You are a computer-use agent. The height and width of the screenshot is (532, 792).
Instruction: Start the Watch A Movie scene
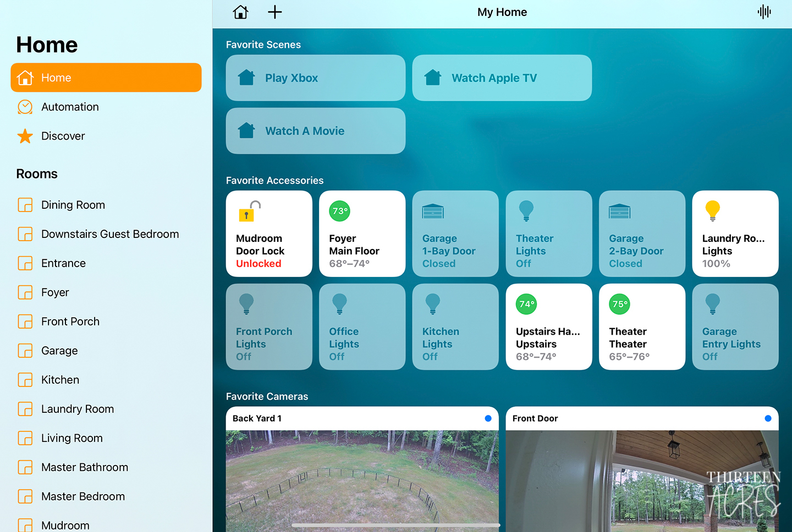pos(316,131)
